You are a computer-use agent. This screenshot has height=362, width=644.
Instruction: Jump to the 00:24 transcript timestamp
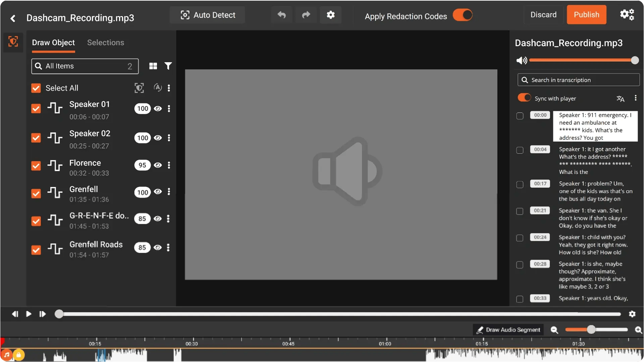point(540,237)
